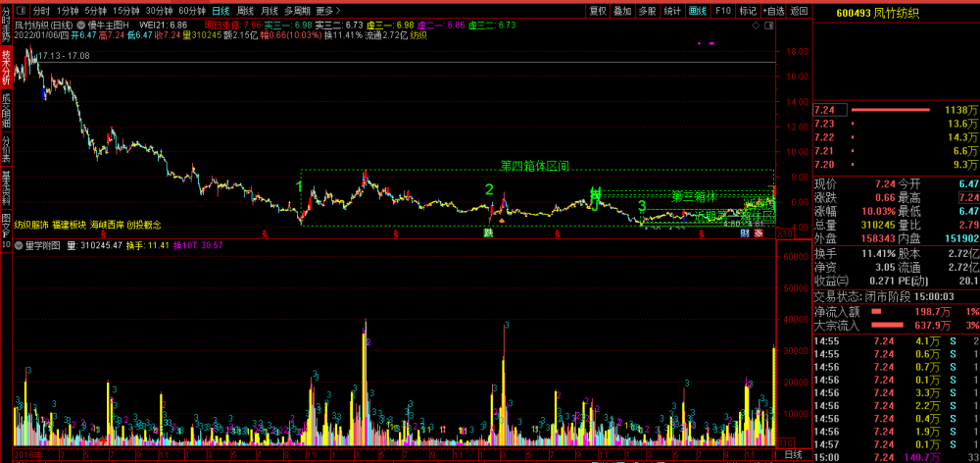Click the red 涨 marker on the chart
Viewport: 980px width, 463px height.
tap(759, 233)
